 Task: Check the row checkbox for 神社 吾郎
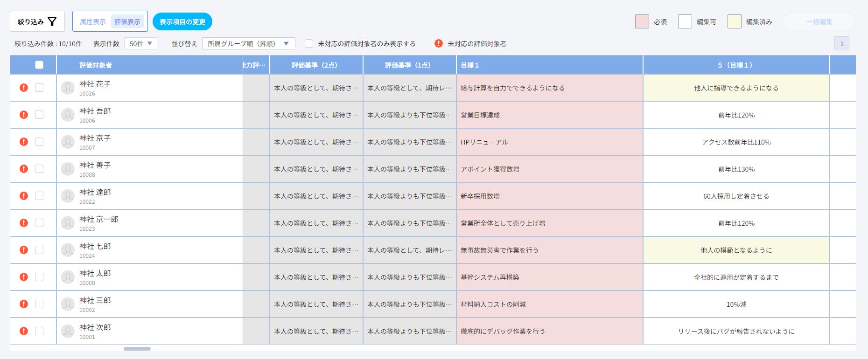coord(39,115)
